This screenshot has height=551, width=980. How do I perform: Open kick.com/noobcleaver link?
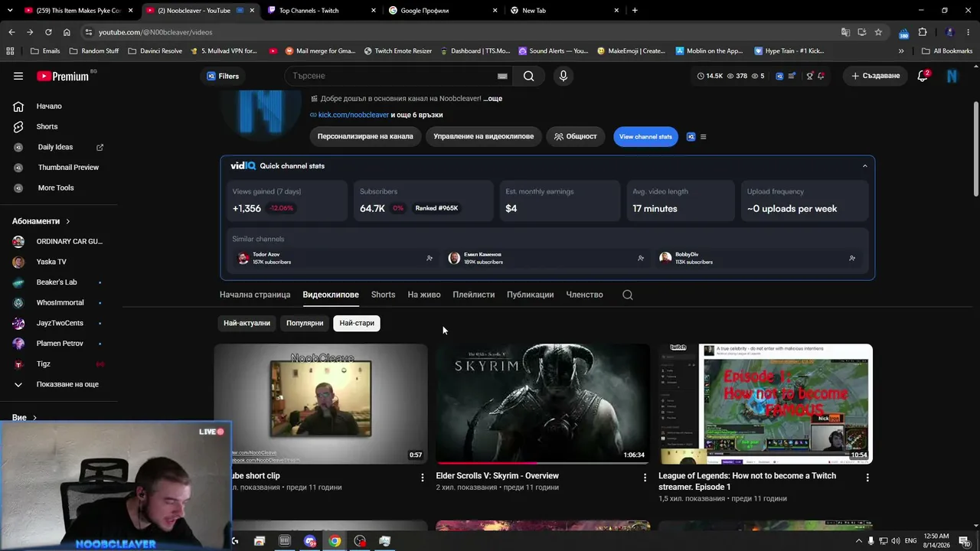[x=354, y=115]
